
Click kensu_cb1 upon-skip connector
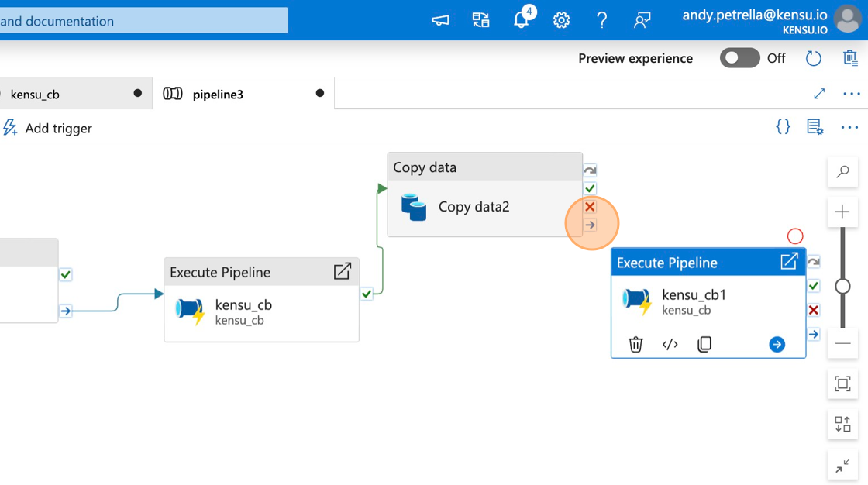(x=813, y=262)
